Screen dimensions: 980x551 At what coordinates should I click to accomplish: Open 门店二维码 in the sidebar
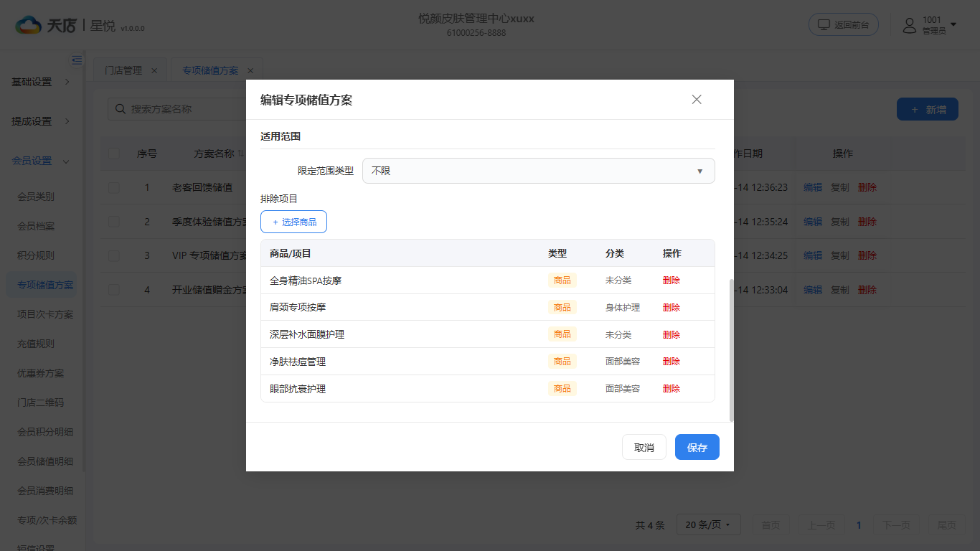pyautogui.click(x=41, y=402)
